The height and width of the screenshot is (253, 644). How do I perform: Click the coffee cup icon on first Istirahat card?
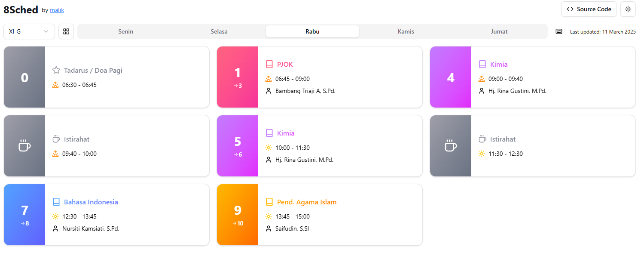[x=56, y=139]
